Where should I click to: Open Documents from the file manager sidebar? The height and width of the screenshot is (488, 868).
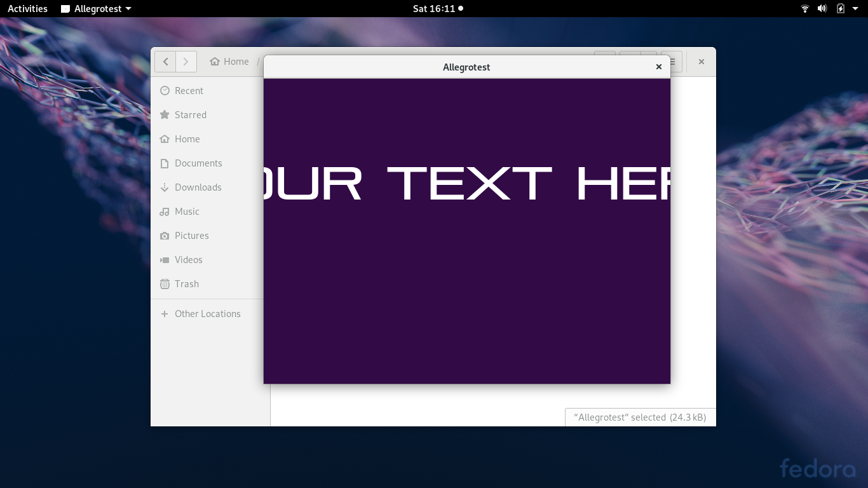(198, 163)
